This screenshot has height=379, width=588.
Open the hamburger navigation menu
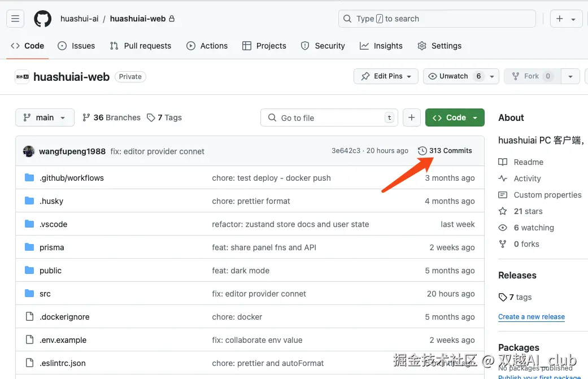[x=15, y=19]
